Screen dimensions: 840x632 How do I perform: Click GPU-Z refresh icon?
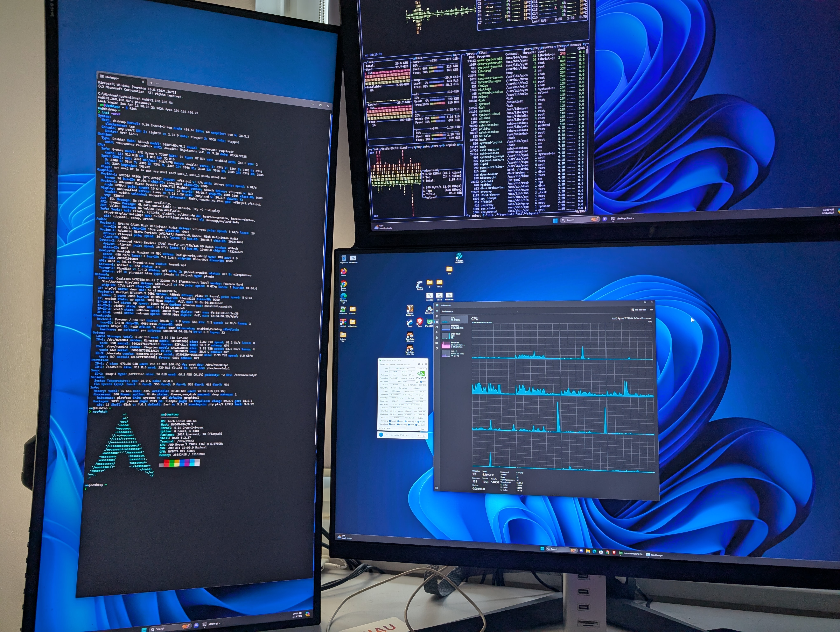pos(423,364)
